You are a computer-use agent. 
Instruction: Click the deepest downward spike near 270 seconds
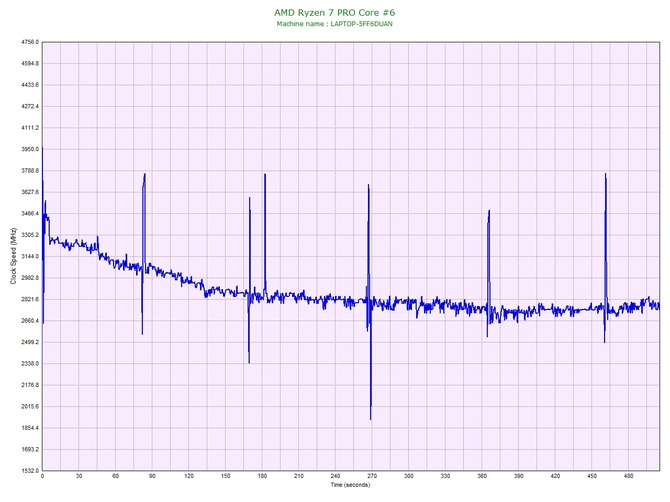click(x=370, y=418)
